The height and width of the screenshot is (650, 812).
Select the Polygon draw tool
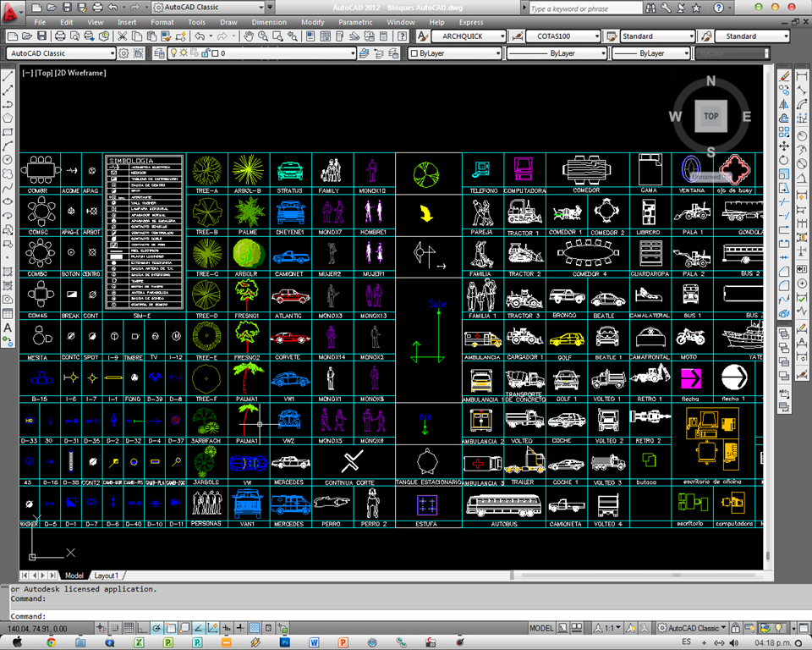click(8, 118)
